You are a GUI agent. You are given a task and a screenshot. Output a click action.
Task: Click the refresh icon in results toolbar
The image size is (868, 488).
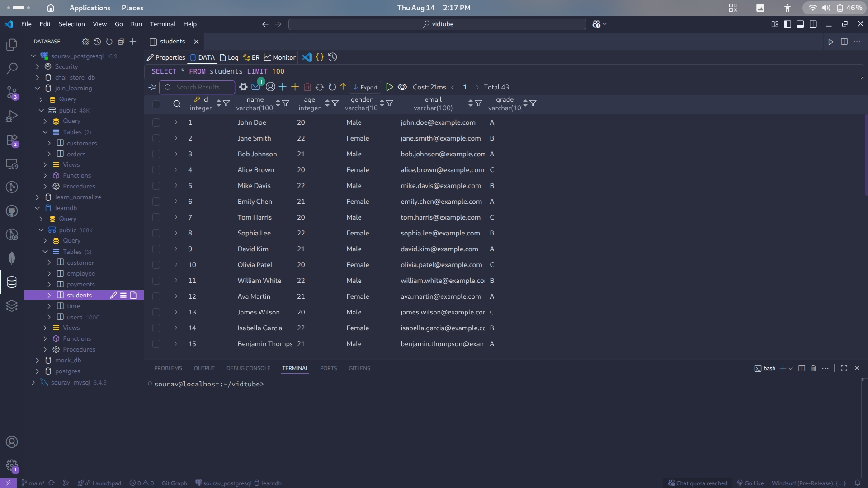(x=332, y=87)
